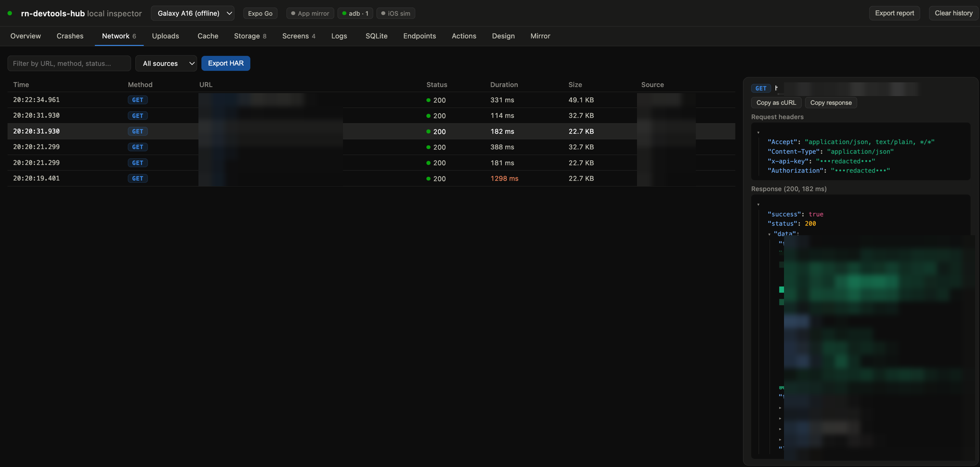
Task: Click the "Content-Type" header line
Action: tap(831, 151)
